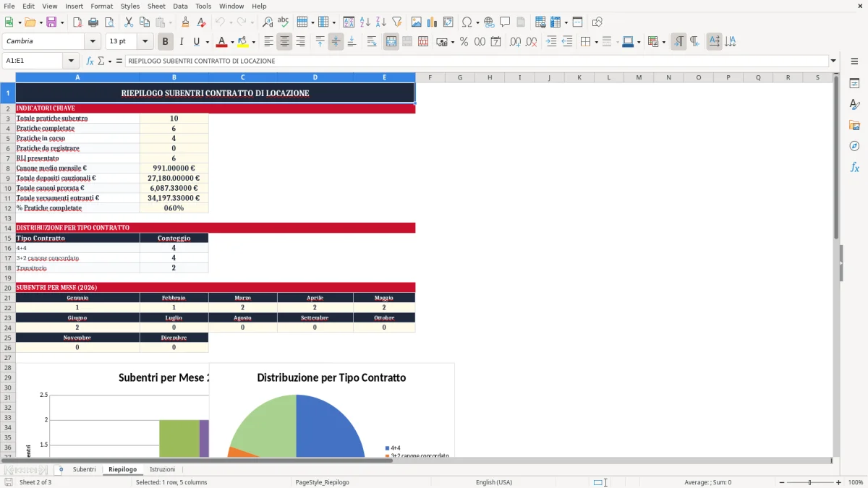
Task: Open the font name dropdown
Action: pyautogui.click(x=93, y=42)
